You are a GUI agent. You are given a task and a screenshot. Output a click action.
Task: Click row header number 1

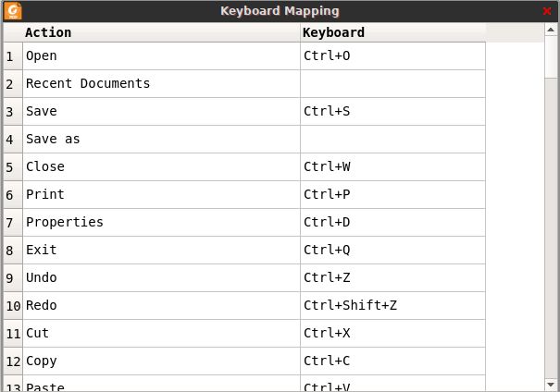coord(13,56)
